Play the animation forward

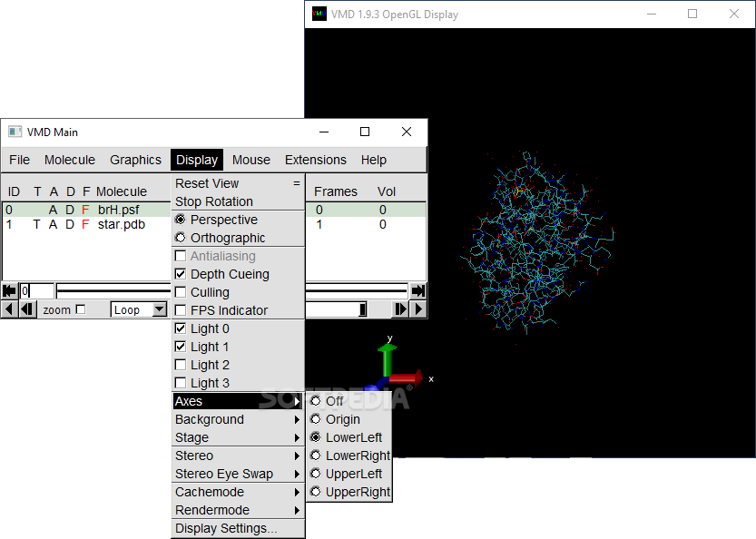[418, 309]
